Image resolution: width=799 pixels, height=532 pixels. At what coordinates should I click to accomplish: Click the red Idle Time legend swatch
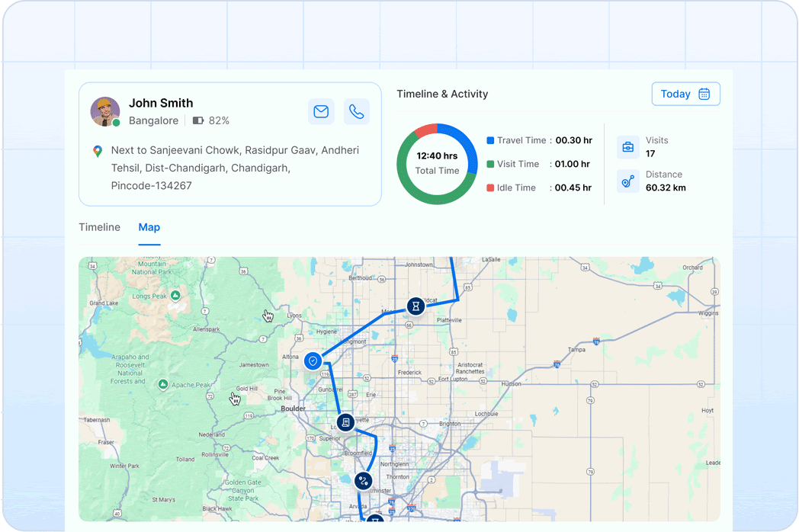(x=490, y=187)
